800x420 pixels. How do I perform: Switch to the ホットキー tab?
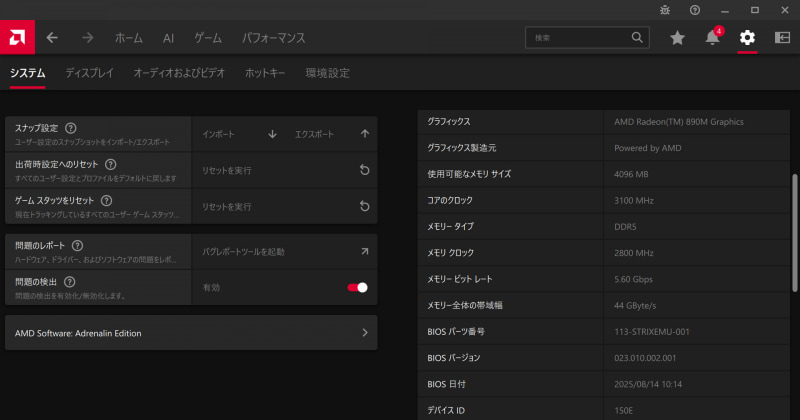point(265,73)
